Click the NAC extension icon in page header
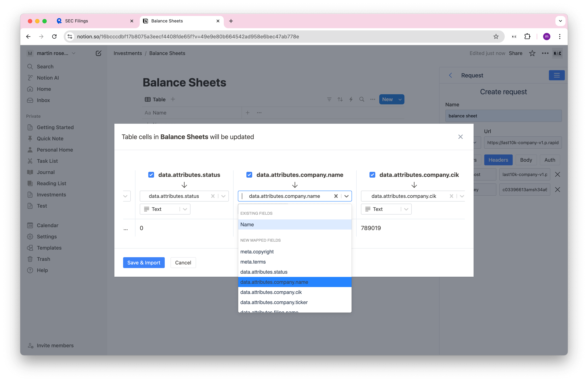The image size is (588, 382). pyautogui.click(x=557, y=53)
